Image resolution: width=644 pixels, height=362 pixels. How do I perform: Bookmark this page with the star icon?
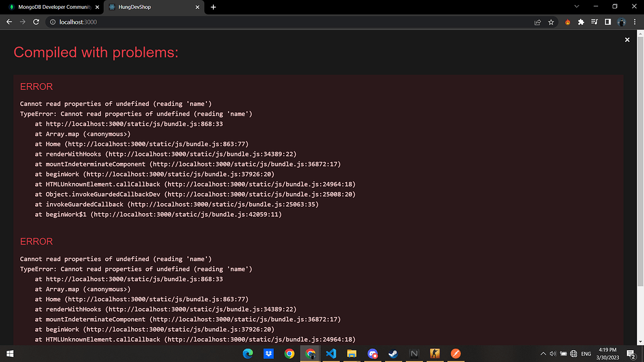(x=551, y=22)
